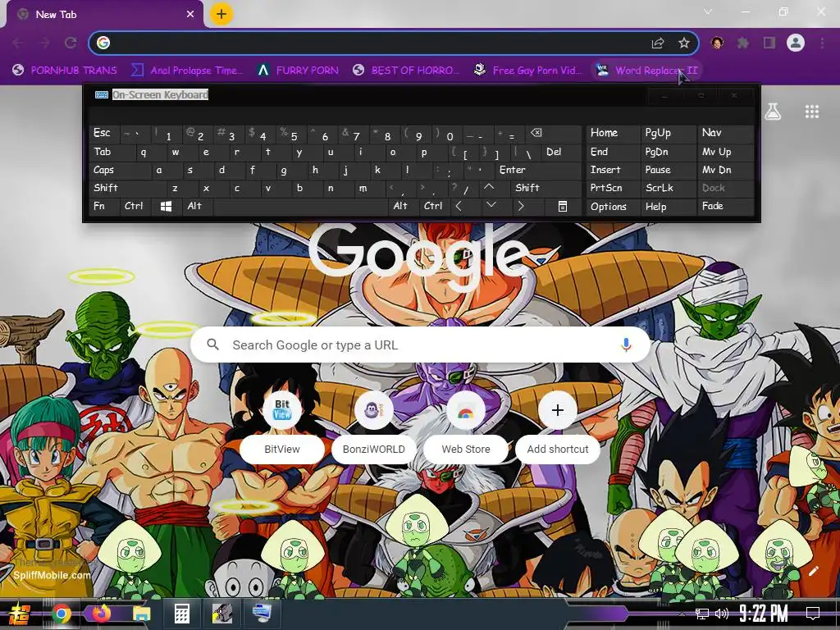Toggle the Nav mode key
The width and height of the screenshot is (840, 630).
tap(725, 134)
